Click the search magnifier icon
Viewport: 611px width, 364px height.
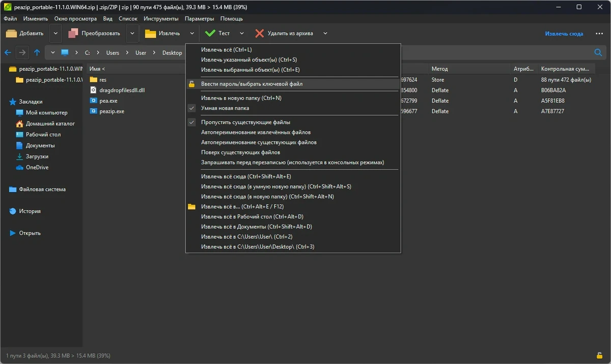coord(598,52)
